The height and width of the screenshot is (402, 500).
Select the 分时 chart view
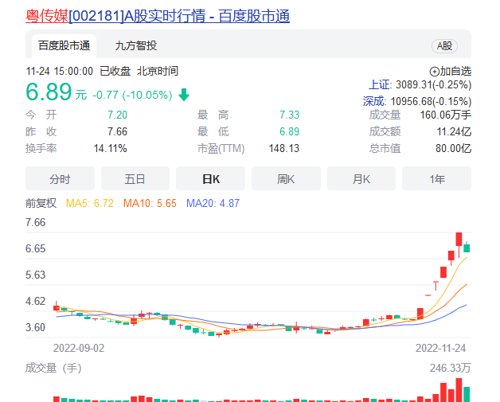(60, 179)
